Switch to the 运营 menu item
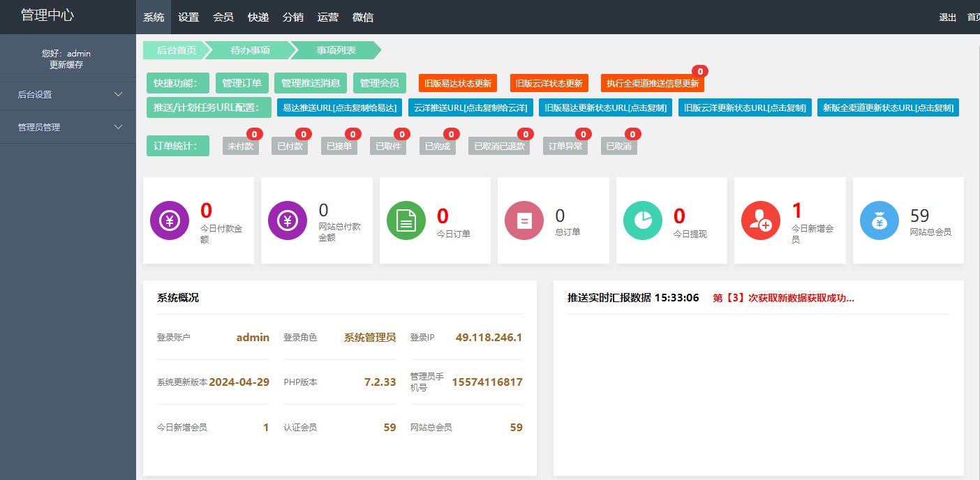 click(x=328, y=17)
